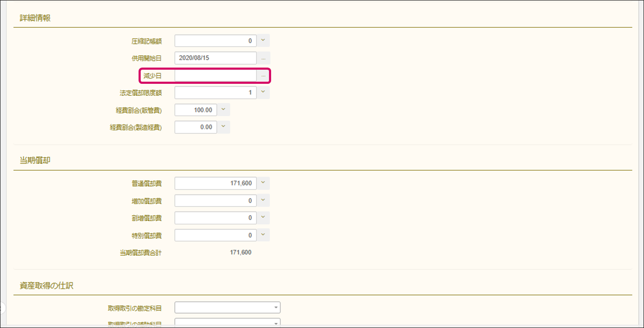Expand the 法定償却限度額 chevron button

click(x=263, y=92)
